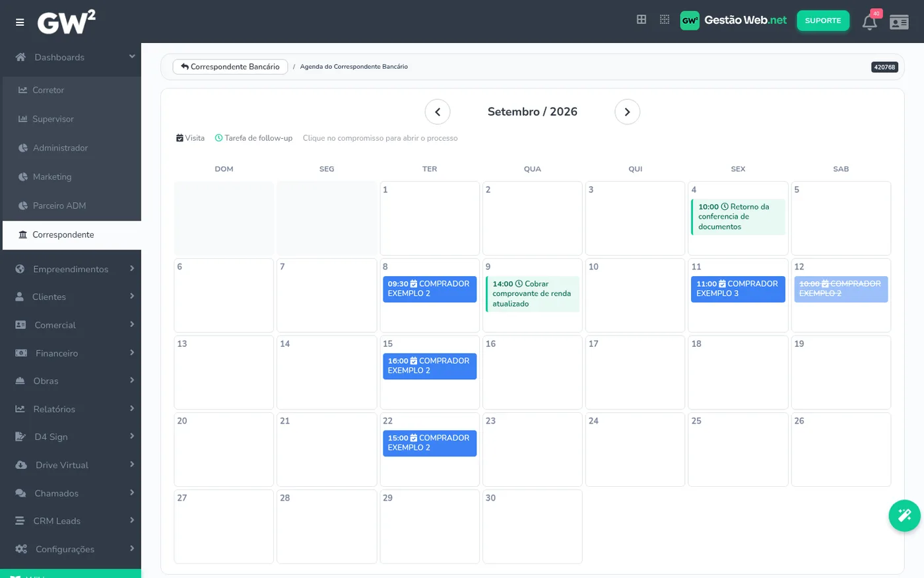
Task: Click the Corretor chart icon
Action: tap(23, 90)
